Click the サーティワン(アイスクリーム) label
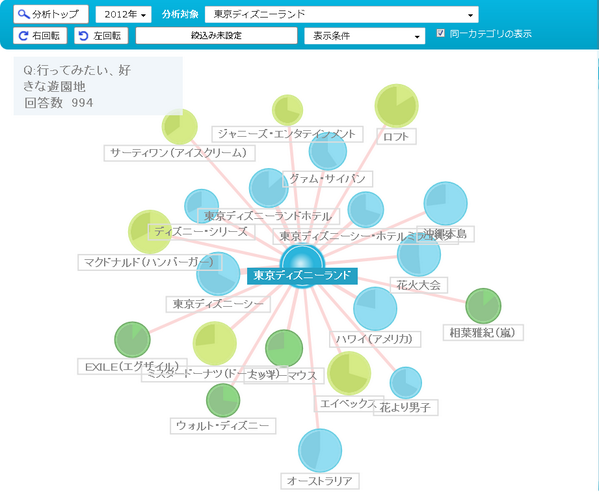The image size is (599, 495). (x=179, y=153)
